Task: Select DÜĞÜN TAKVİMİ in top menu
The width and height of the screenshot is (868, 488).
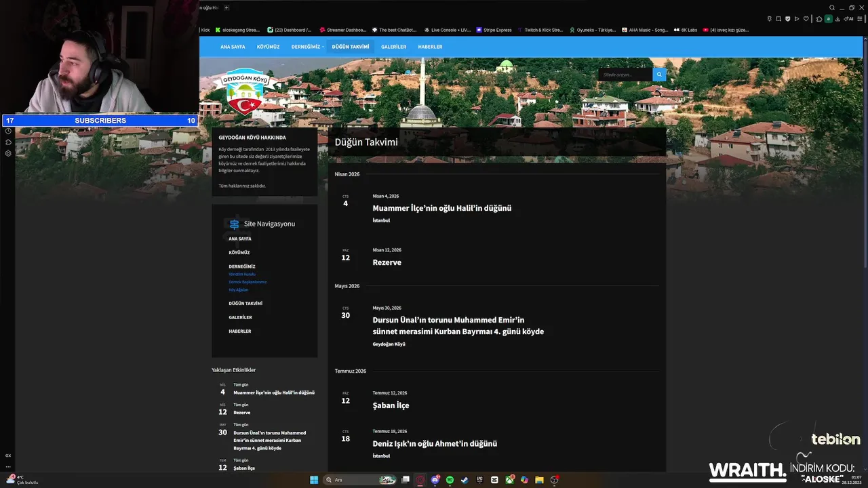Action: (x=351, y=47)
